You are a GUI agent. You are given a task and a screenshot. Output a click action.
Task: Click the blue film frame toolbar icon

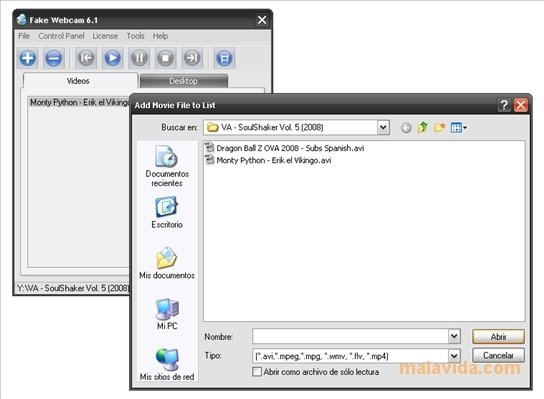tap(224, 58)
